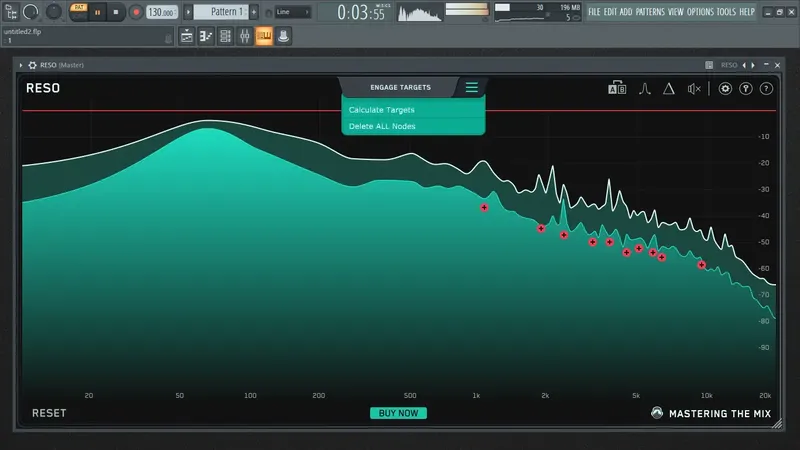Image resolution: width=800 pixels, height=450 pixels.
Task: Click the output waveform monitor
Action: (420, 12)
